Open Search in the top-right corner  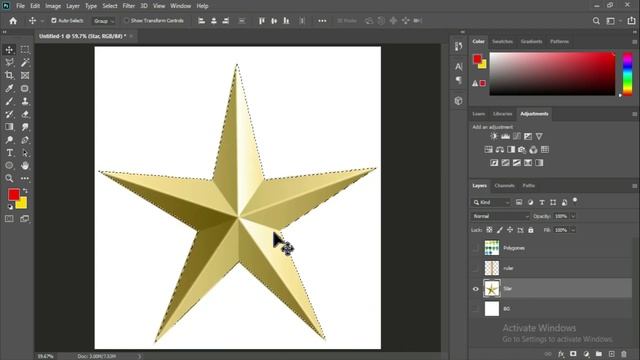[596, 21]
